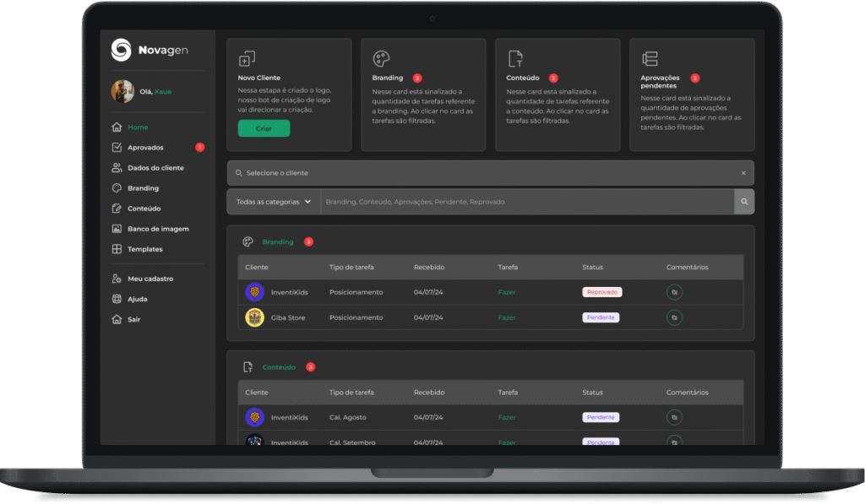The height and width of the screenshot is (504, 865).
Task: Click the Reprovado status badge
Action: (601, 292)
